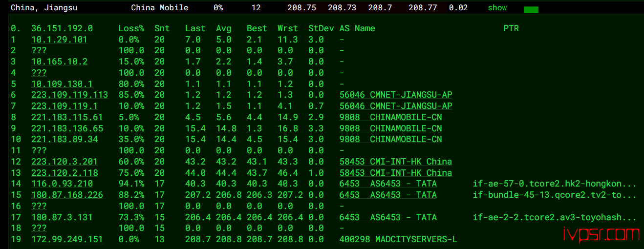Click the 85.0% loss value on hop 6
644x249 pixels.
tap(131, 95)
